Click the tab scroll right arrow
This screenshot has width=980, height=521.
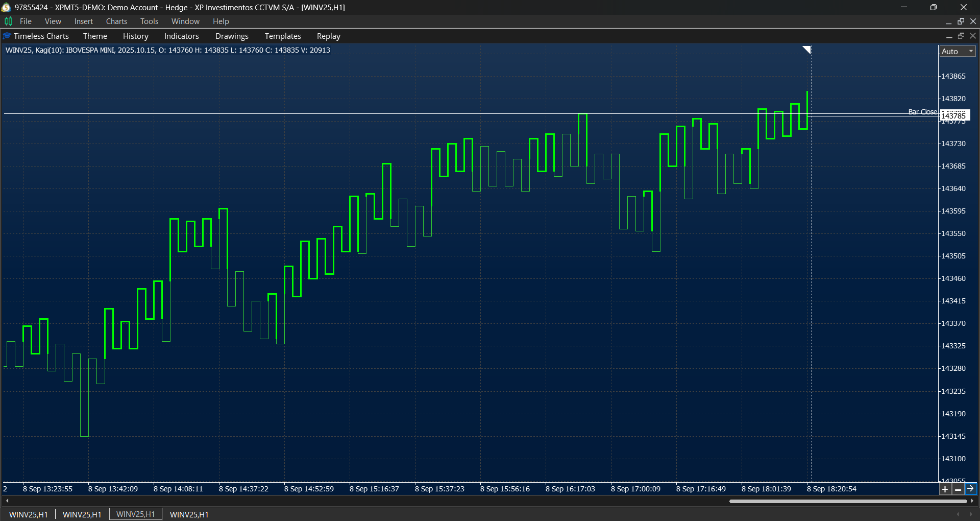(970, 514)
